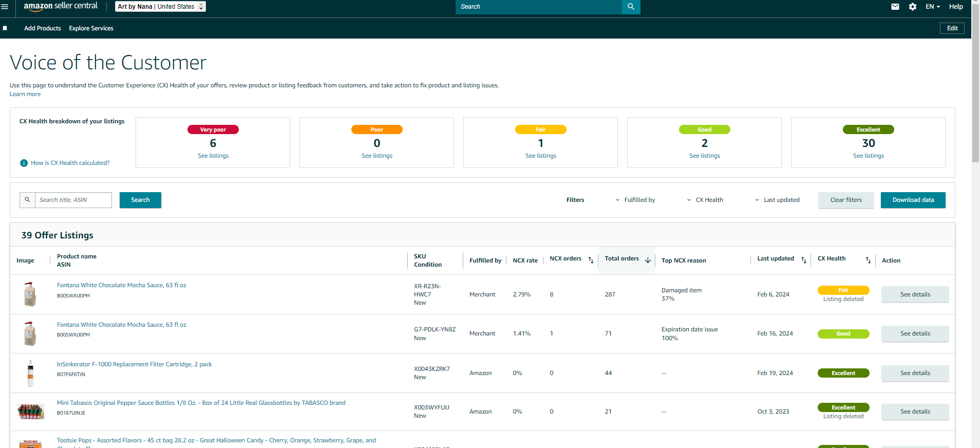Sort table by NCX orders arrows
The image size is (980, 448).
[591, 260]
